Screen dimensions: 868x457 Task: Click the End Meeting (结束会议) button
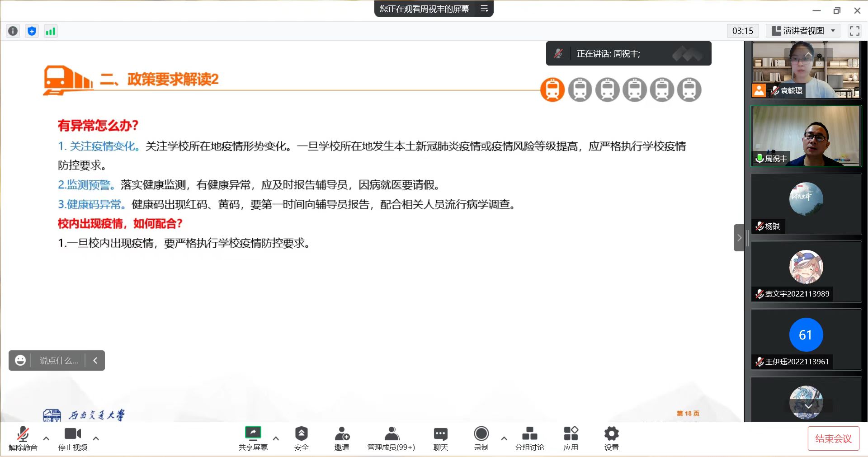(x=833, y=438)
